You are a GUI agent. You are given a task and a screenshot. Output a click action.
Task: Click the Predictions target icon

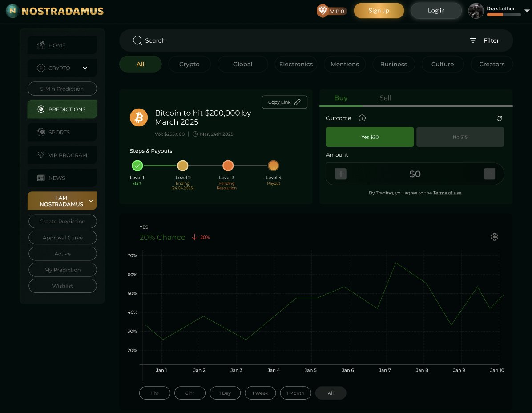pos(41,109)
